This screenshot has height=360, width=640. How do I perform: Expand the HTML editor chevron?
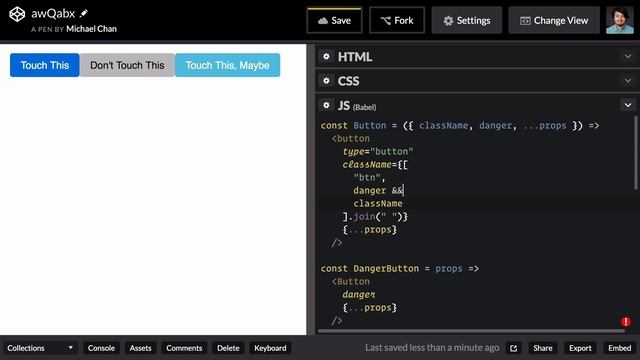click(x=628, y=56)
